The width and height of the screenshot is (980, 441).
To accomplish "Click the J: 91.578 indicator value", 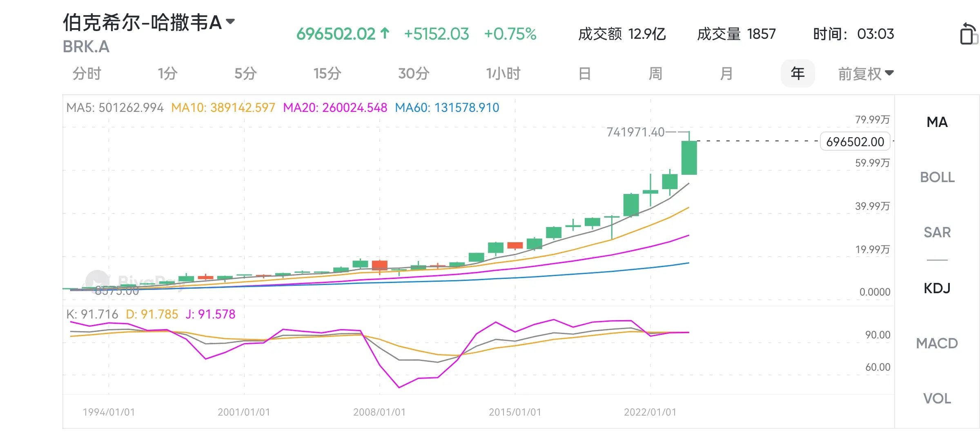I will (210, 314).
